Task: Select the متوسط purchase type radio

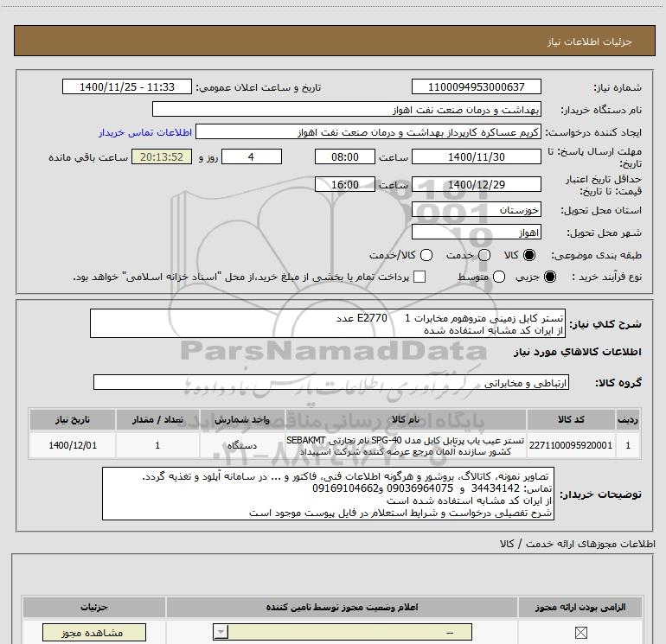Action: pos(499,277)
